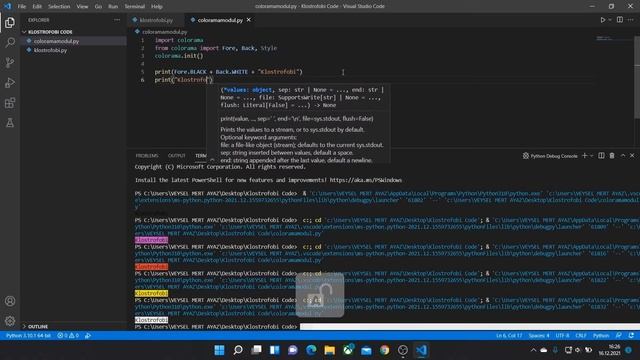Select the coloramamodul.py editor tab
The image size is (640, 360).
220,20
